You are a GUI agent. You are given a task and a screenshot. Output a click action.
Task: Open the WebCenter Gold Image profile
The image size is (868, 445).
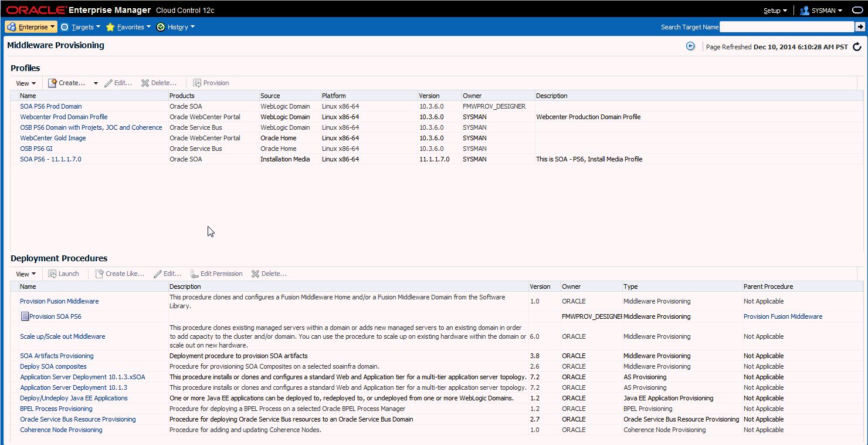point(53,138)
